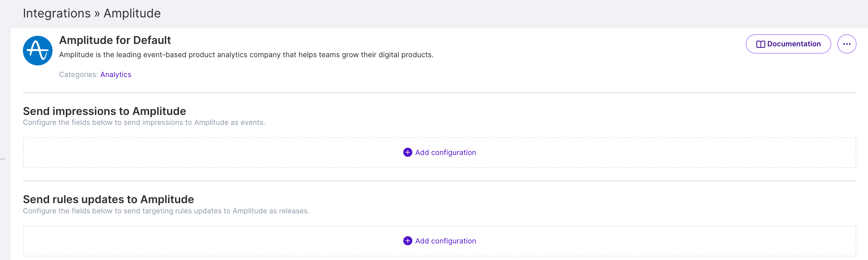This screenshot has width=868, height=260.
Task: Add configuration for rules updates
Action: 445,241
